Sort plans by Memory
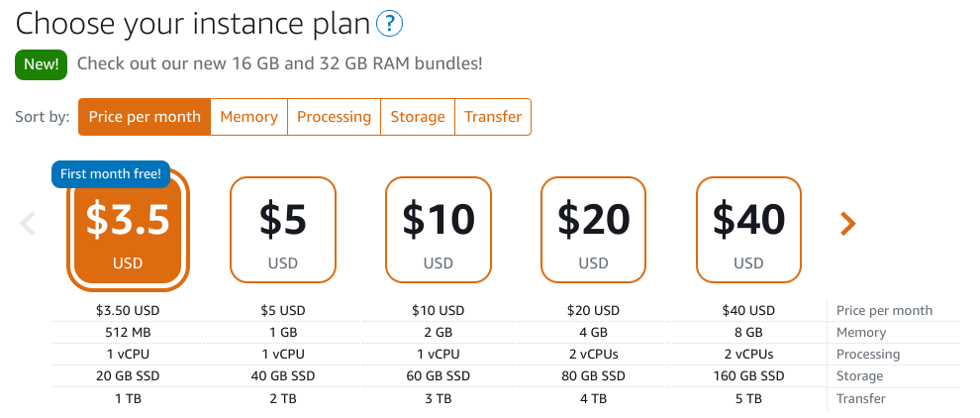Viewport: 980px width, 418px height. coord(248,117)
